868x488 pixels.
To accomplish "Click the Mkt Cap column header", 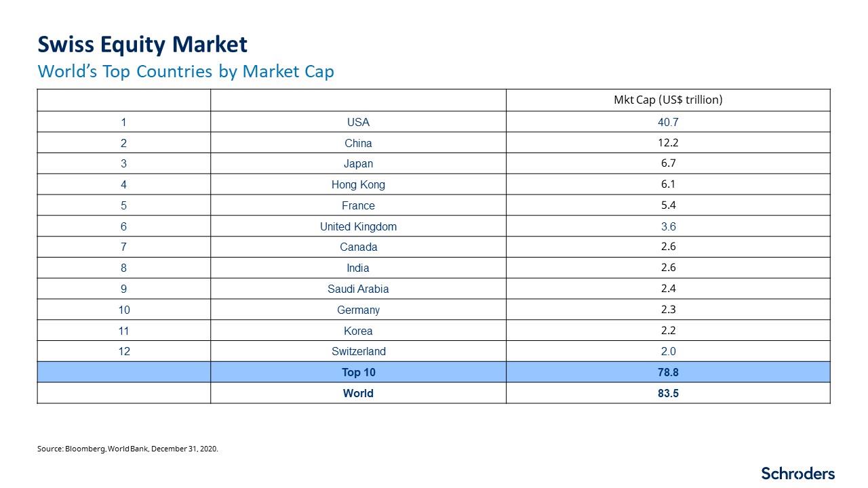I will pos(667,100).
